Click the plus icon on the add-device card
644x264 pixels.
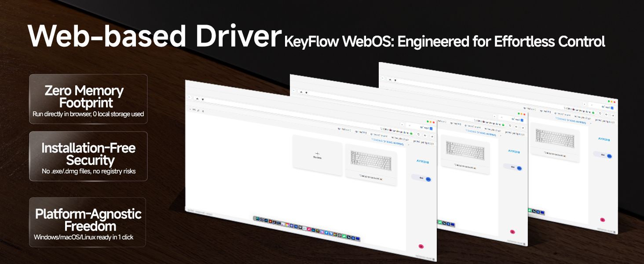tap(317, 153)
